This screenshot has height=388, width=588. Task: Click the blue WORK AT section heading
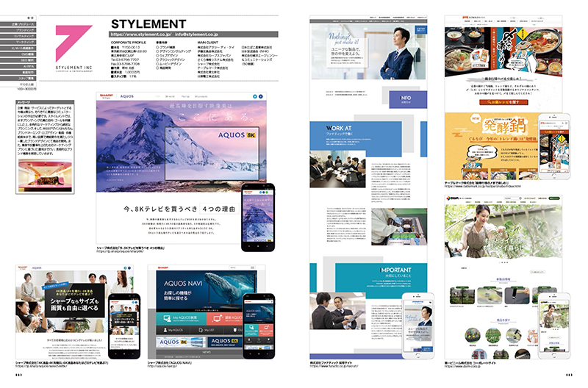(x=339, y=128)
